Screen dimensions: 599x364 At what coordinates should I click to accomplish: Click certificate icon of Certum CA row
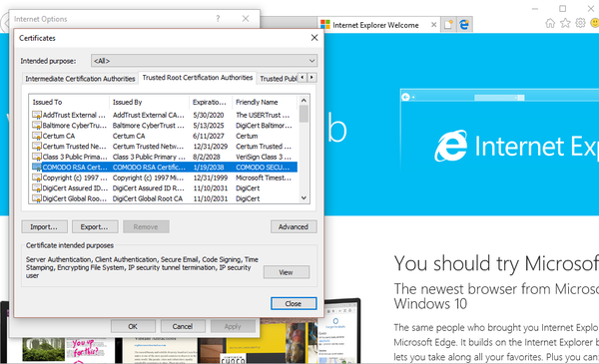(37, 136)
